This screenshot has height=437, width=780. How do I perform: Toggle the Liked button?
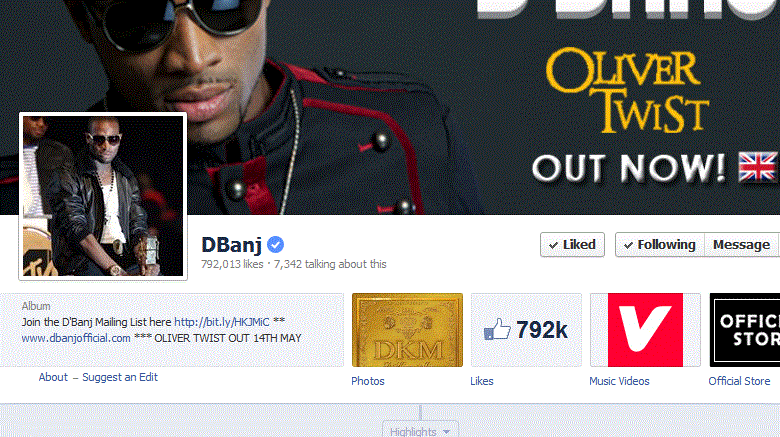tap(573, 244)
